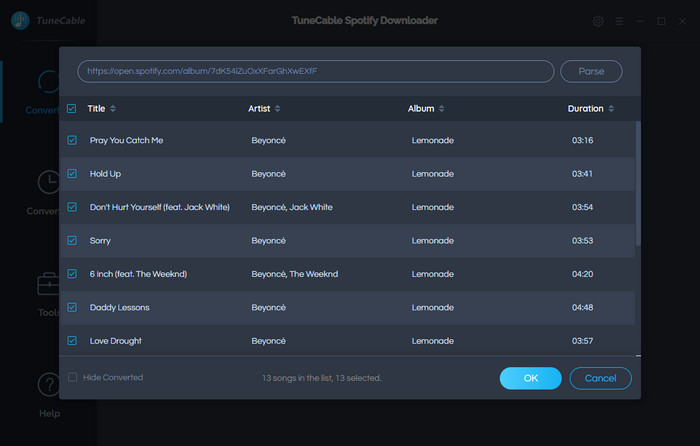Click Lemonade album in Hold Up row
This screenshot has height=446, width=700.
coord(433,174)
